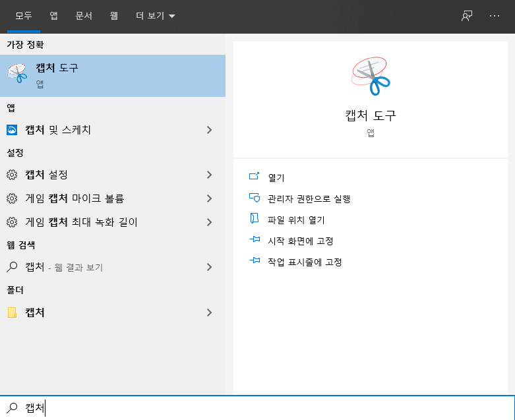Expand the 캡처 웹 결과 보기 arrow
The image size is (515, 420).
pos(209,267)
